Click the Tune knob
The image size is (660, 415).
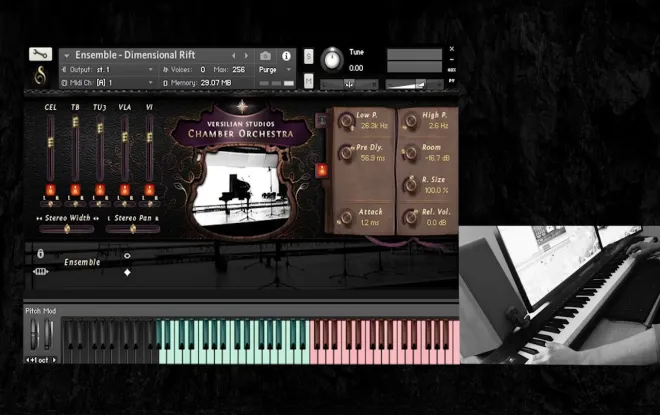tap(332, 59)
